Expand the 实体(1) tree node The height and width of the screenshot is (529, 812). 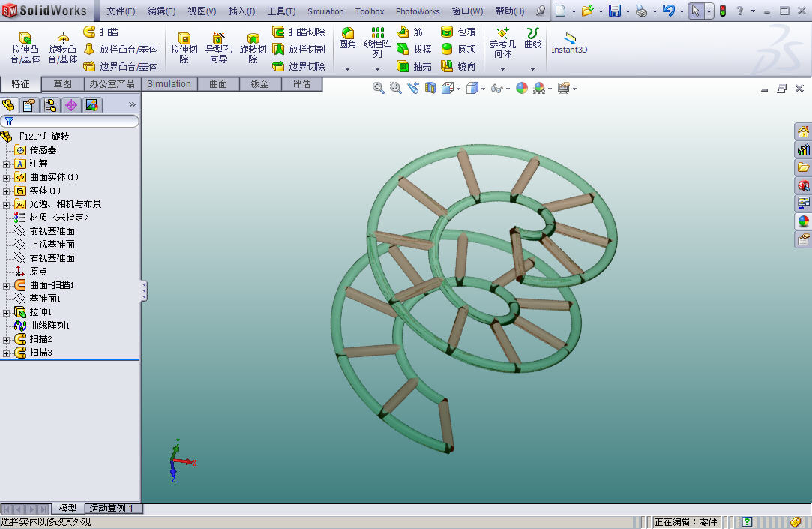(x=6, y=191)
